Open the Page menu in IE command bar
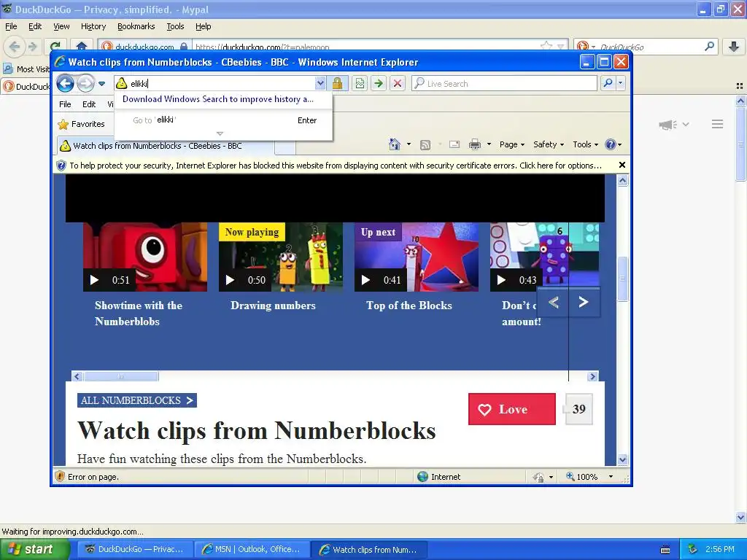Image resolution: width=747 pixels, height=560 pixels. [x=511, y=144]
